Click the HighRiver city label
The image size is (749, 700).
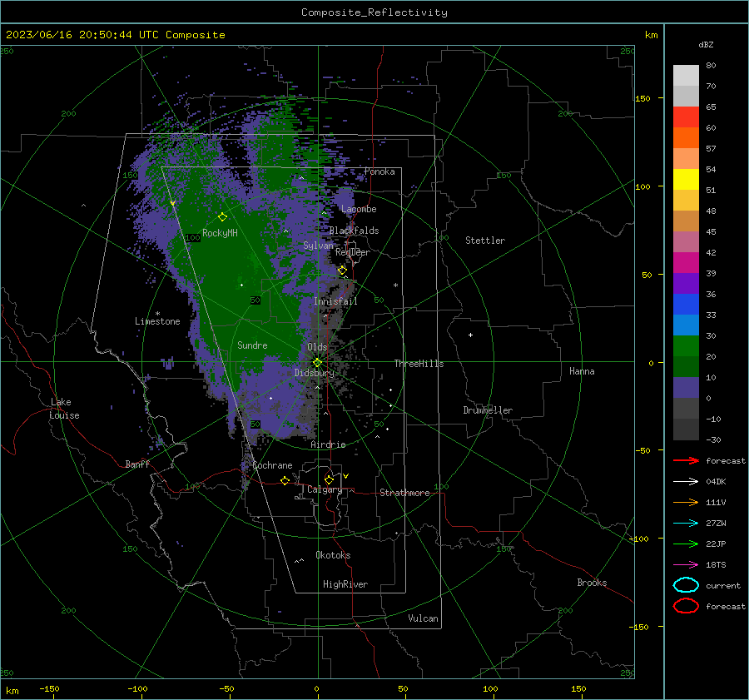pyautogui.click(x=345, y=584)
